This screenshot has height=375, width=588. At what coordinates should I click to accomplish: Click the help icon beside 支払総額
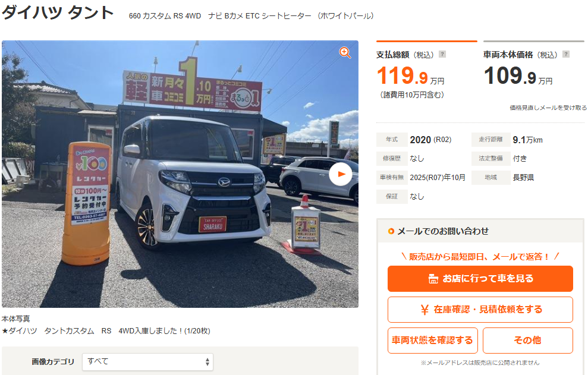(442, 54)
